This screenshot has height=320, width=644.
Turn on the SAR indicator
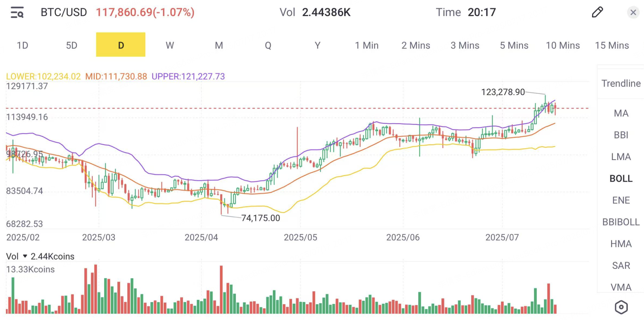coord(621,265)
